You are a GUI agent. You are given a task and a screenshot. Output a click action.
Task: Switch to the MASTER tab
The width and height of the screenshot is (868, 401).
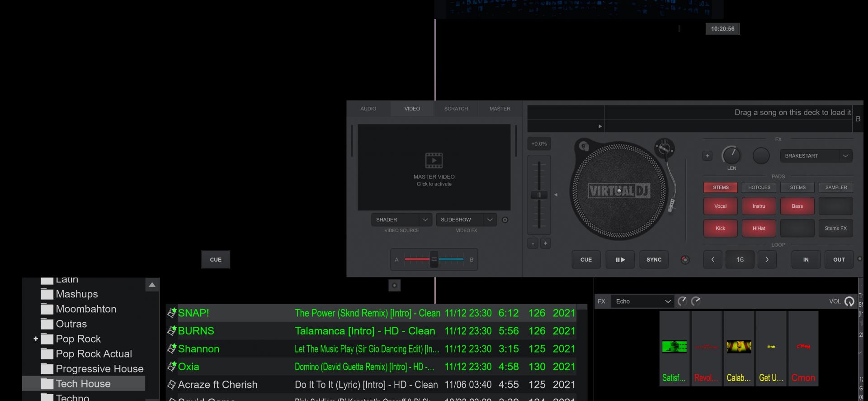pyautogui.click(x=500, y=109)
